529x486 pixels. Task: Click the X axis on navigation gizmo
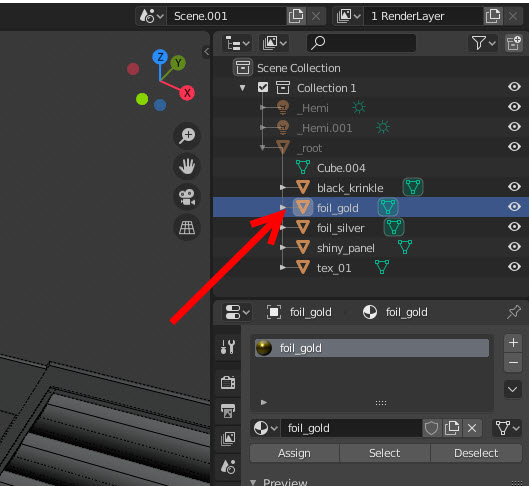(x=187, y=93)
